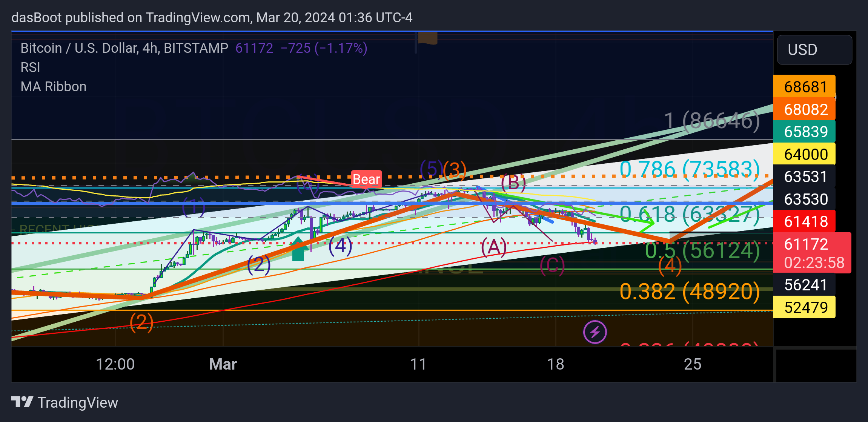The height and width of the screenshot is (422, 868).
Task: Click the 11 date on time axis
Action: coord(418,364)
